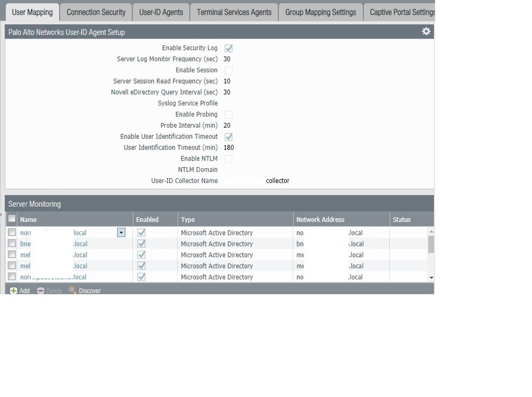532x397 pixels.
Task: Click the Server Log Monitor Frequency value 30
Action: tap(227, 59)
